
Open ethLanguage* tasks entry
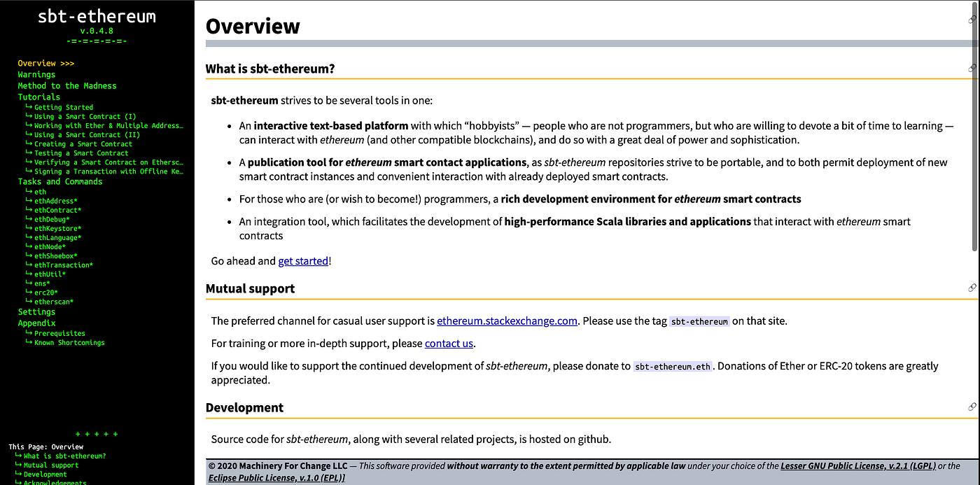tap(58, 237)
